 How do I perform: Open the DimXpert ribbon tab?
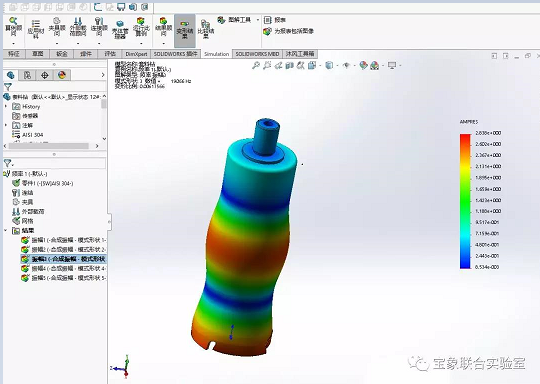136,54
